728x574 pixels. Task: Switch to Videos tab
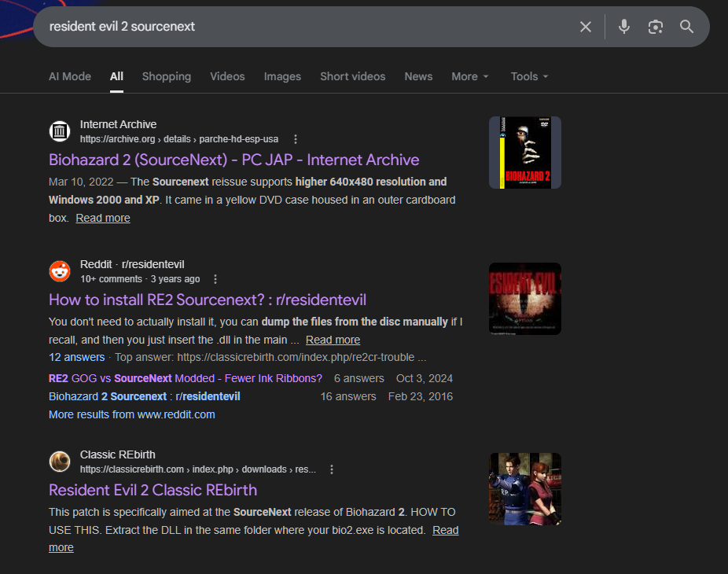point(227,76)
